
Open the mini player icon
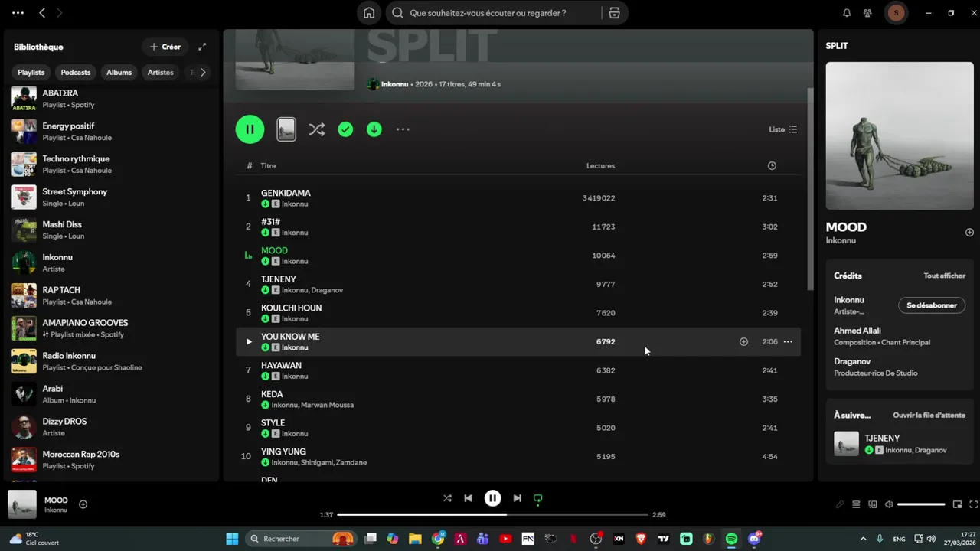[957, 504]
